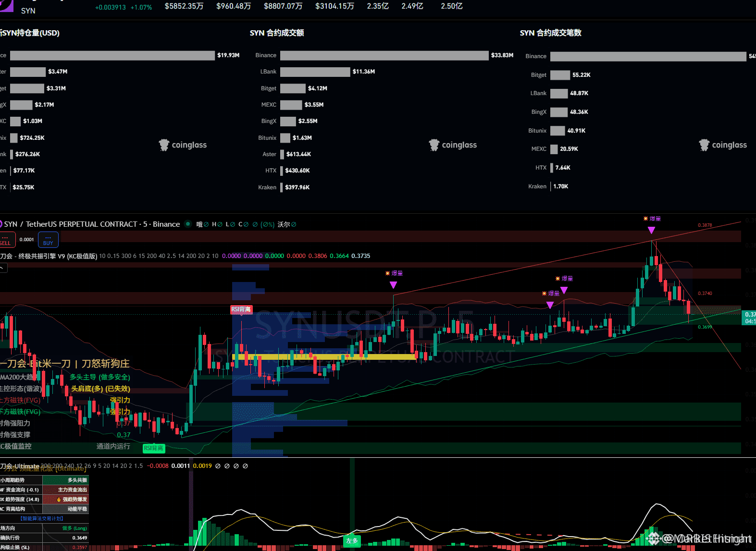This screenshot has height=551, width=756.
Task: Click the BingX 48.36K trade count bar
Action: tap(559, 112)
